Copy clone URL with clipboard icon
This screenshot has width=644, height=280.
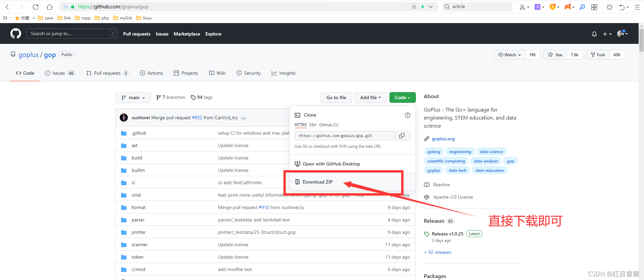[x=402, y=136]
